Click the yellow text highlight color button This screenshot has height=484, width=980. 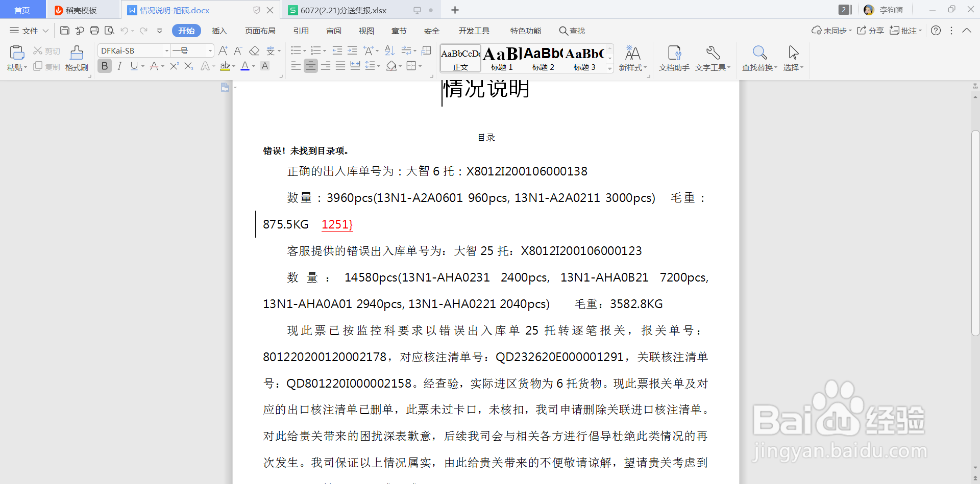[x=225, y=66]
